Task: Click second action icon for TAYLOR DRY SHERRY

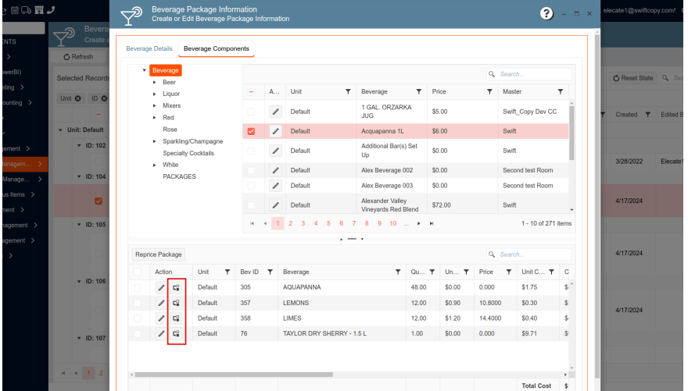Action: [x=176, y=334]
